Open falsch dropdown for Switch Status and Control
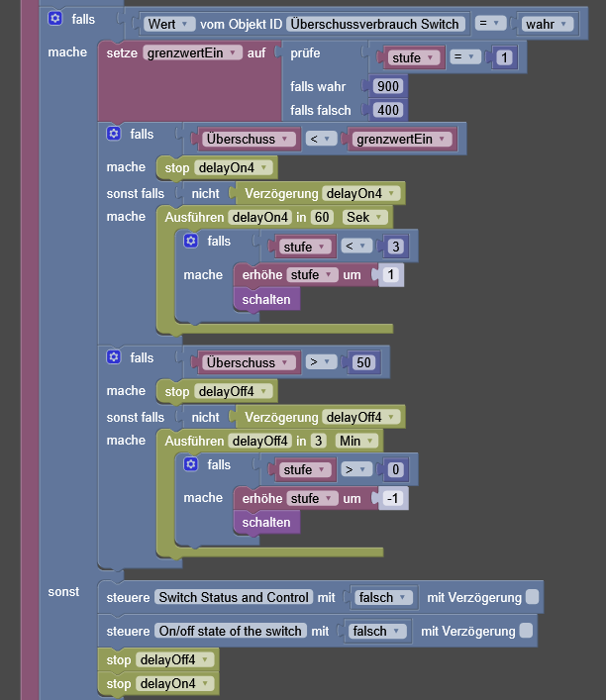The image size is (606, 700). coord(383,597)
